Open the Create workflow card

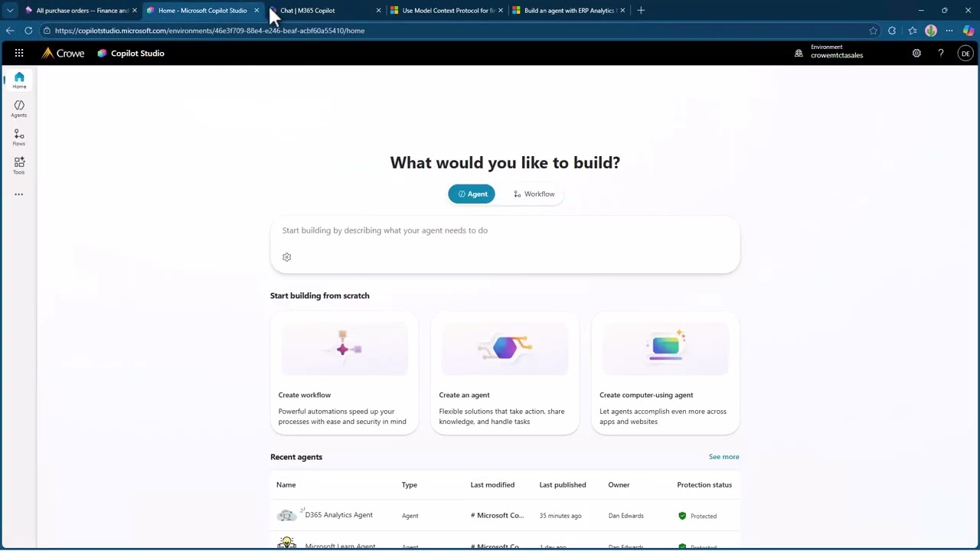point(345,373)
